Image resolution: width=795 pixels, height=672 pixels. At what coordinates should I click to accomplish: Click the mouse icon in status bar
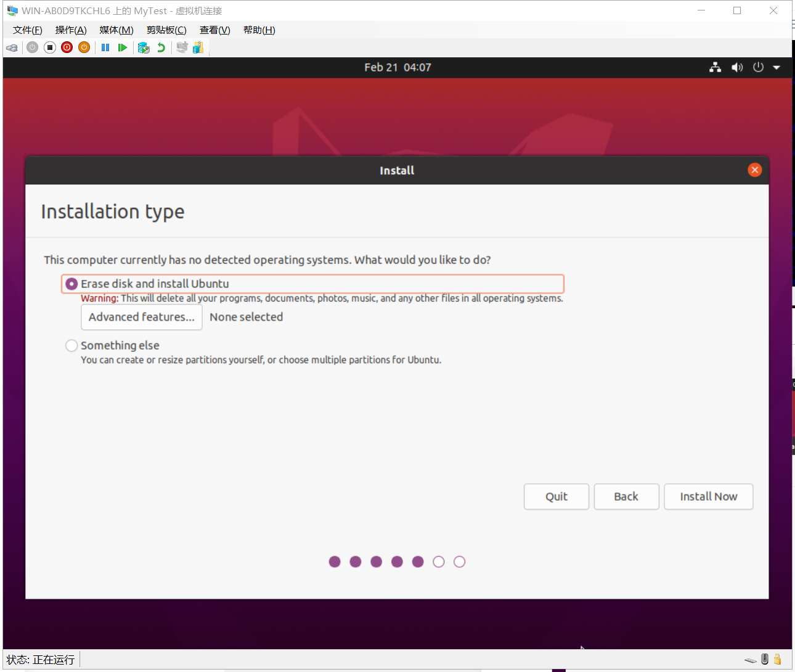[765, 659]
